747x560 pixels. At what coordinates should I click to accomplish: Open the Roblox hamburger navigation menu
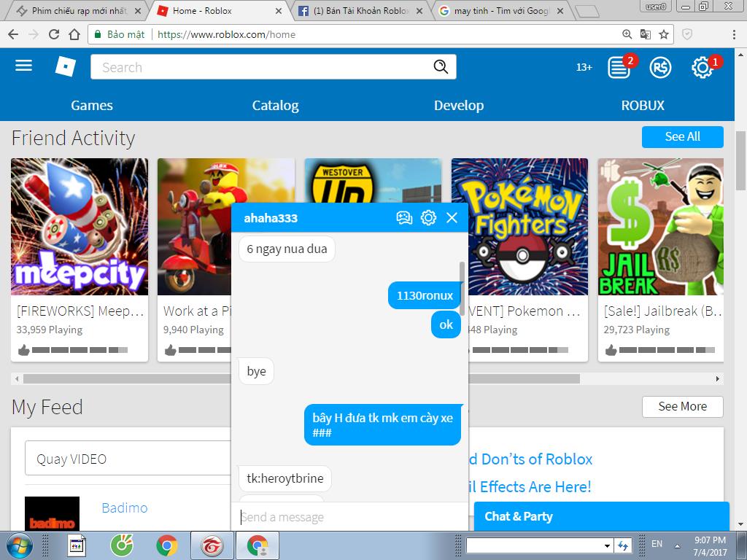coord(23,66)
